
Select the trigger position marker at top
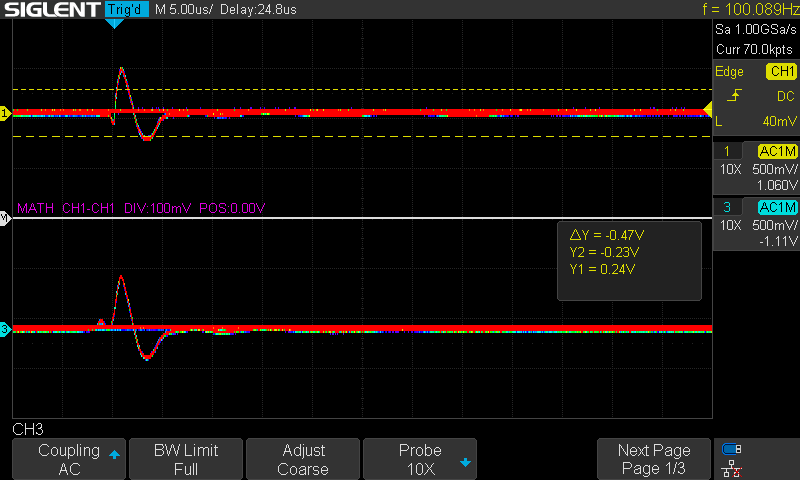click(114, 23)
